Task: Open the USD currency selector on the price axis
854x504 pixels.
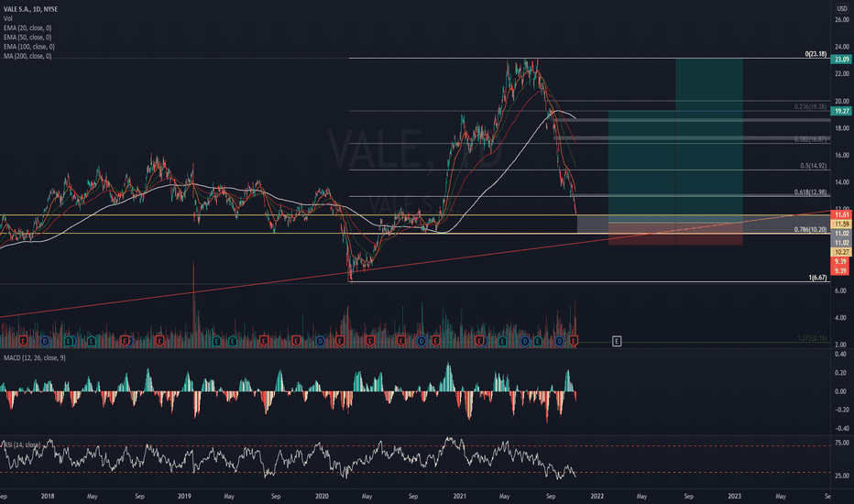Action: (x=841, y=9)
